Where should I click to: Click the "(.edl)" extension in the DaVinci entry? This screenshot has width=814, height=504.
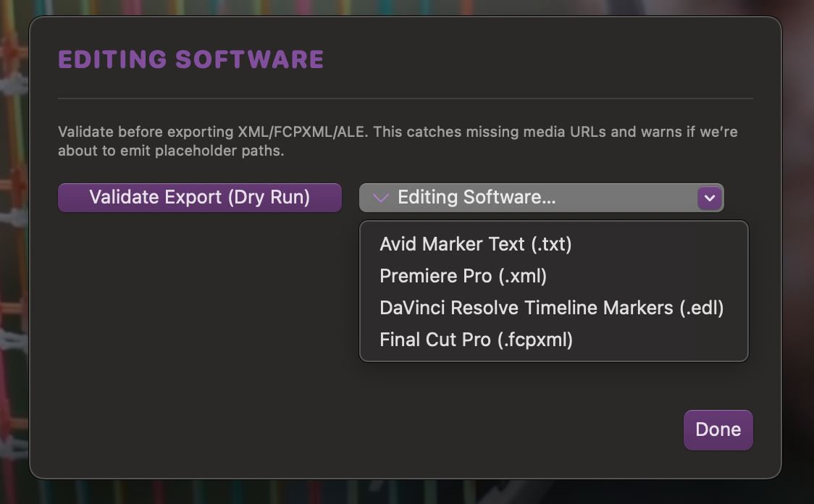tap(702, 308)
